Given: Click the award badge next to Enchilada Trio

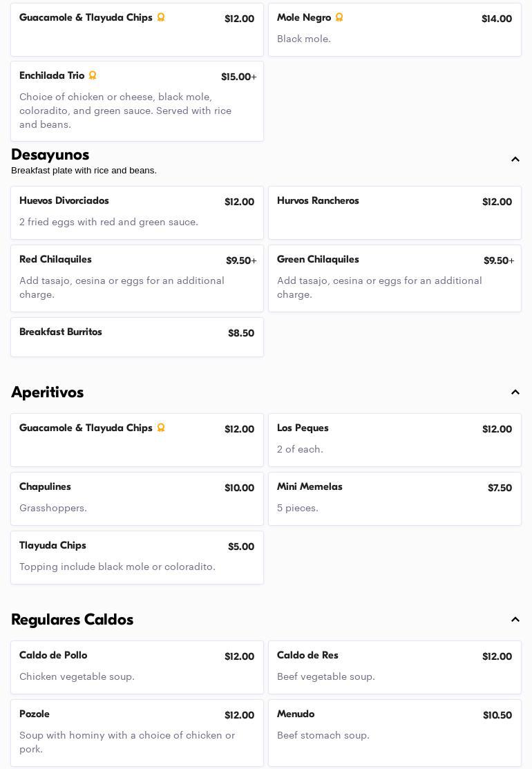Looking at the screenshot, I should click(x=93, y=75).
